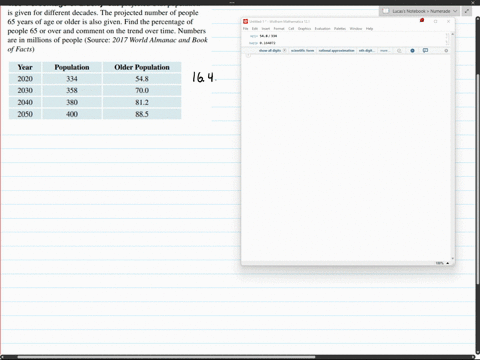Click the 'Population' table header
480x360 pixels.
(72, 67)
